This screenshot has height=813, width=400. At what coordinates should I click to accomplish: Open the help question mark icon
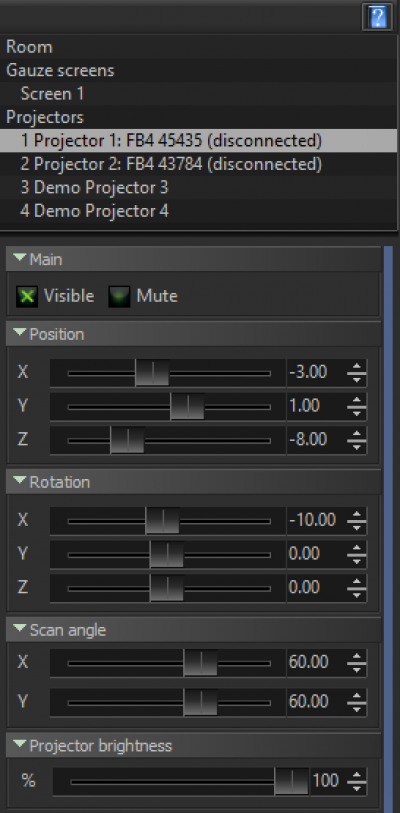(x=377, y=17)
